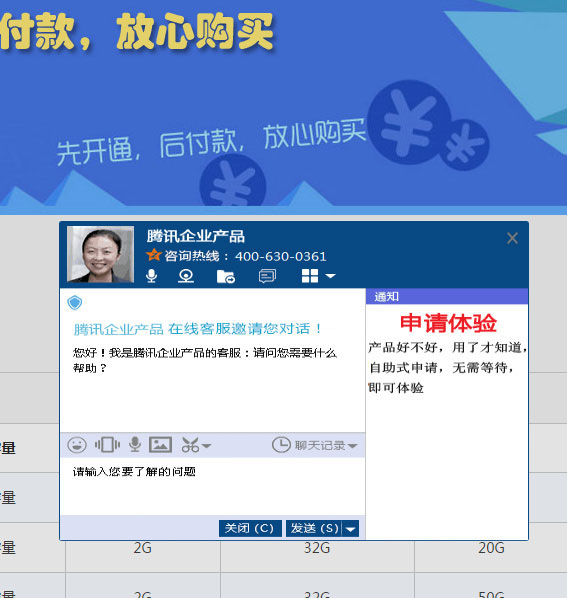Click the 关闭 (C) button
Screen dimensions: 567x598
[250, 529]
